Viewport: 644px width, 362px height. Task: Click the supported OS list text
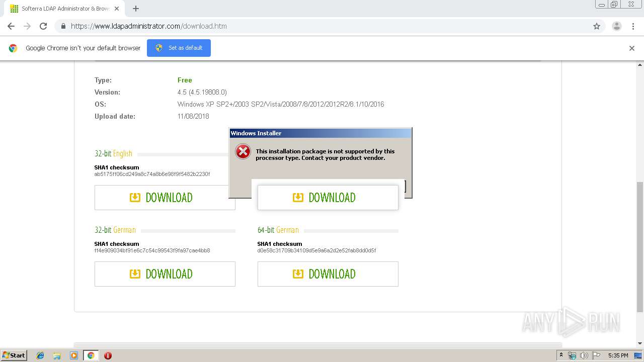pyautogui.click(x=281, y=104)
